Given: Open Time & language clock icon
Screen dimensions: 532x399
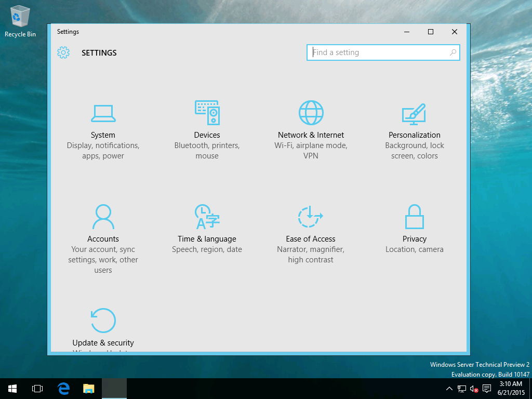Looking at the screenshot, I should pyautogui.click(x=207, y=217).
